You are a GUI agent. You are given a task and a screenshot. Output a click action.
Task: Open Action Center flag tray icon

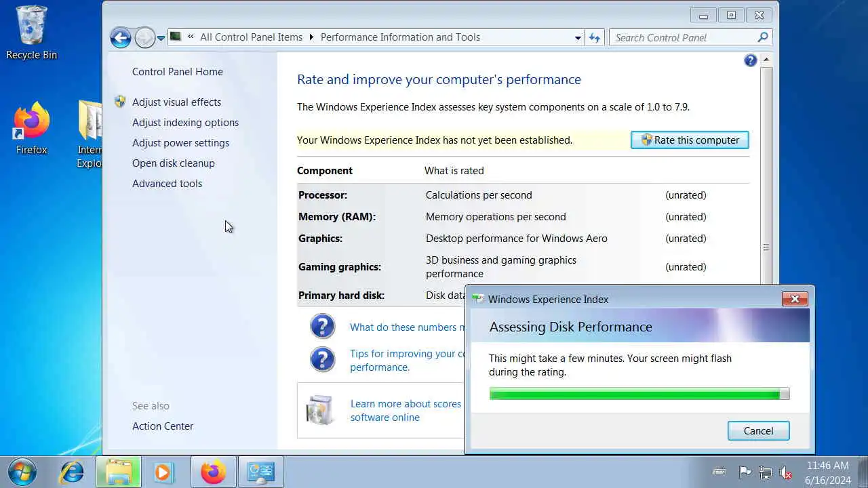point(745,472)
